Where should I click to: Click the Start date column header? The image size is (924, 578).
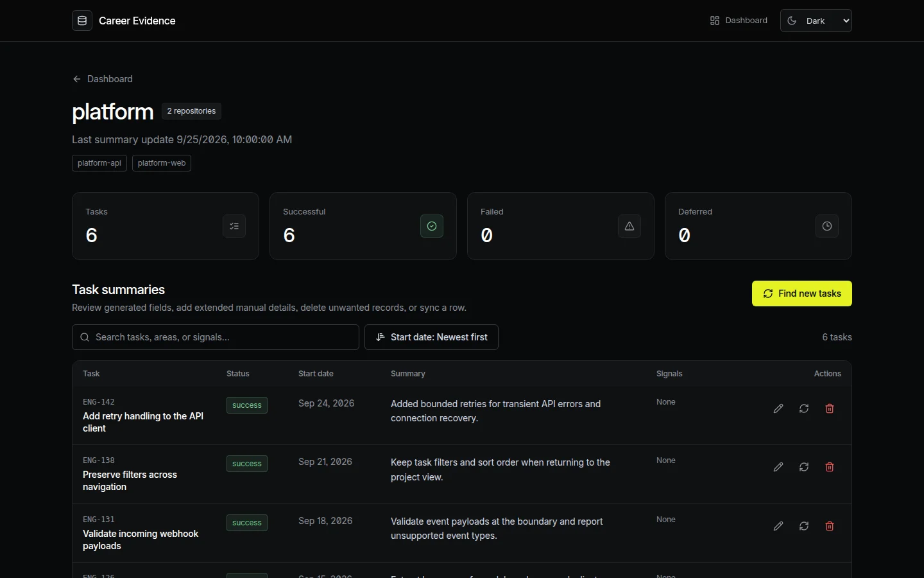click(x=316, y=374)
